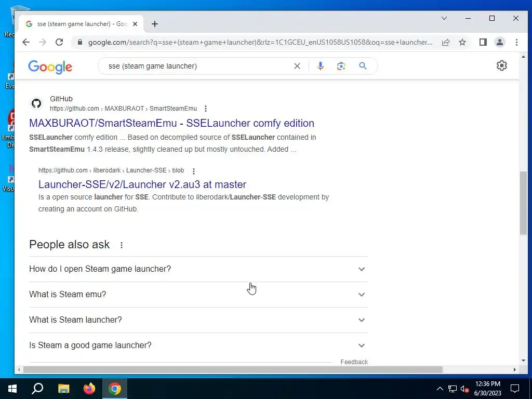Open the Chrome side panel
The height and width of the screenshot is (399, 532).
point(483,42)
